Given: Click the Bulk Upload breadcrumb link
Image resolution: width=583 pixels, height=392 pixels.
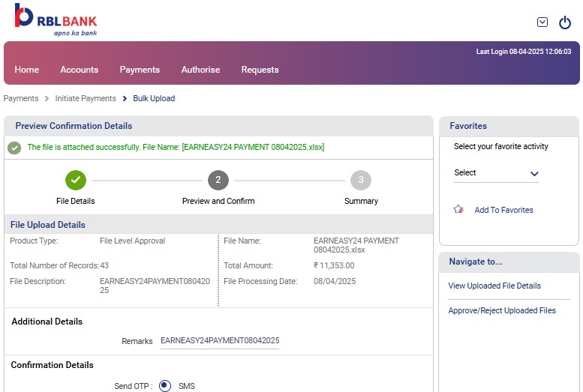Looking at the screenshot, I should click(154, 98).
